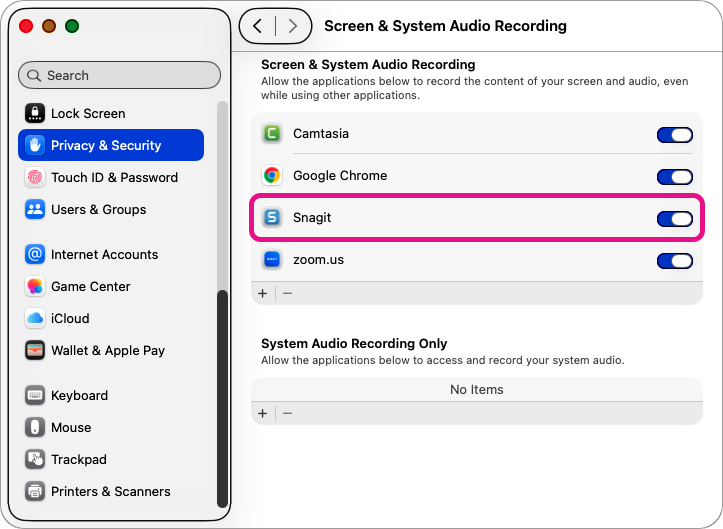
Task: Remove app from screen recording list
Action: 288,293
